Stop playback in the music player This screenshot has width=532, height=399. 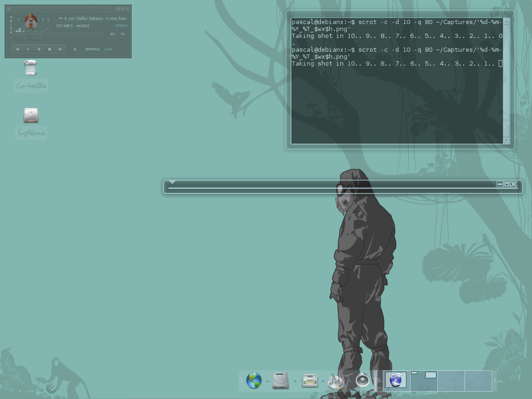click(49, 49)
